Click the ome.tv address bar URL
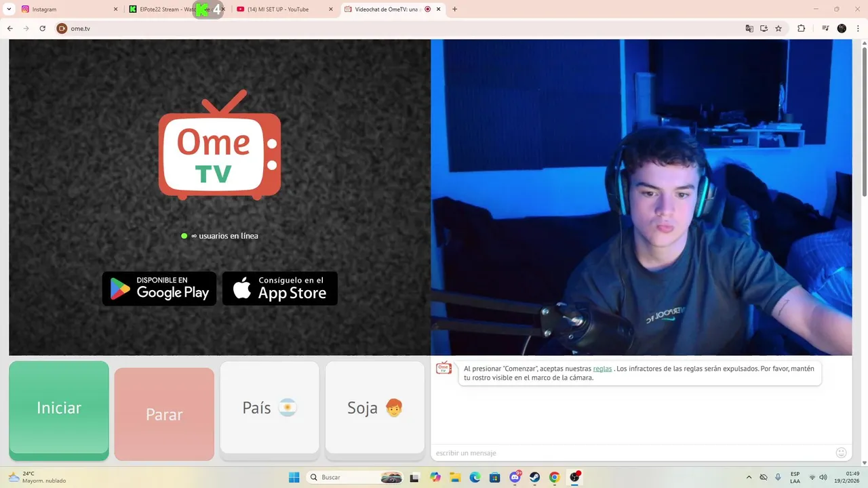Screen dimensions: 868x488 (80, 28)
